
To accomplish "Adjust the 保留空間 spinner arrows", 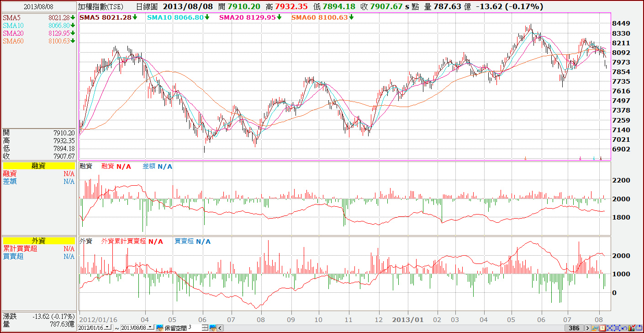I will (x=205, y=328).
